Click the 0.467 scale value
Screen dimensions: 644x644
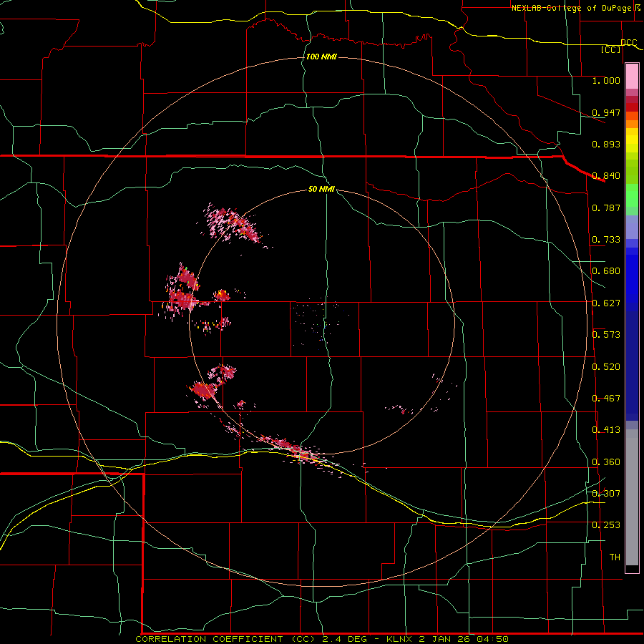(606, 399)
